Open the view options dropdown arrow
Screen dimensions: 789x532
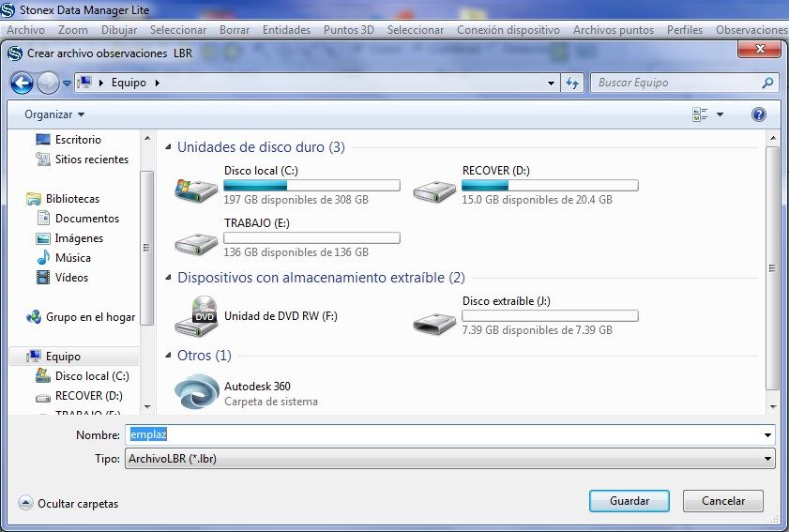(x=721, y=114)
